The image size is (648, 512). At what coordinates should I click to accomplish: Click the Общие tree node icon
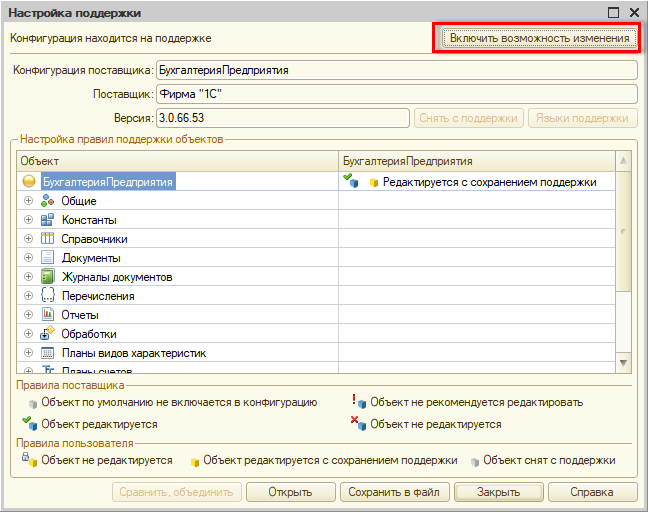click(x=47, y=201)
